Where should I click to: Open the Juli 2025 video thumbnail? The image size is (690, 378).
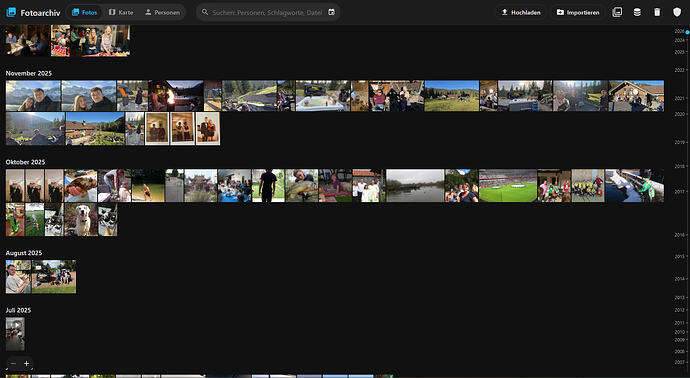click(15, 334)
